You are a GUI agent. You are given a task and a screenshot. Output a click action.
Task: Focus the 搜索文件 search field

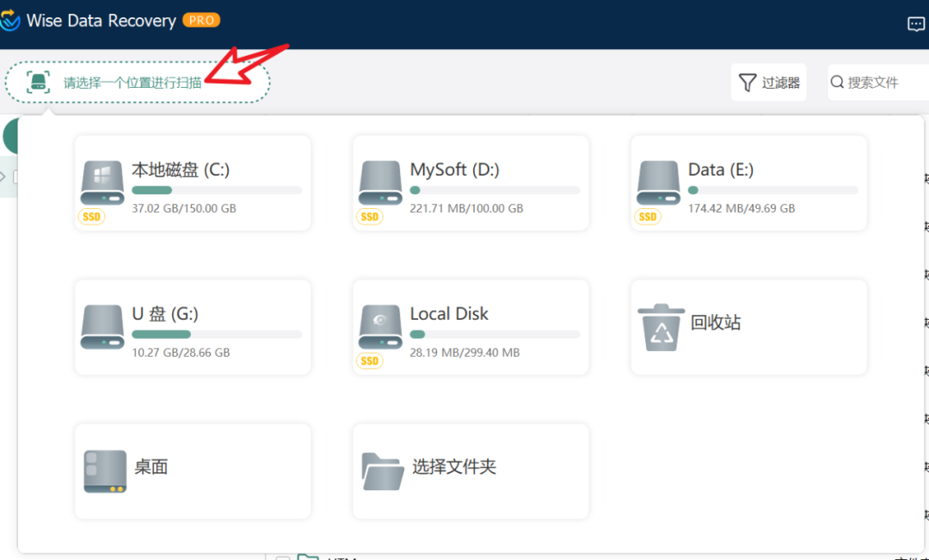[x=878, y=83]
